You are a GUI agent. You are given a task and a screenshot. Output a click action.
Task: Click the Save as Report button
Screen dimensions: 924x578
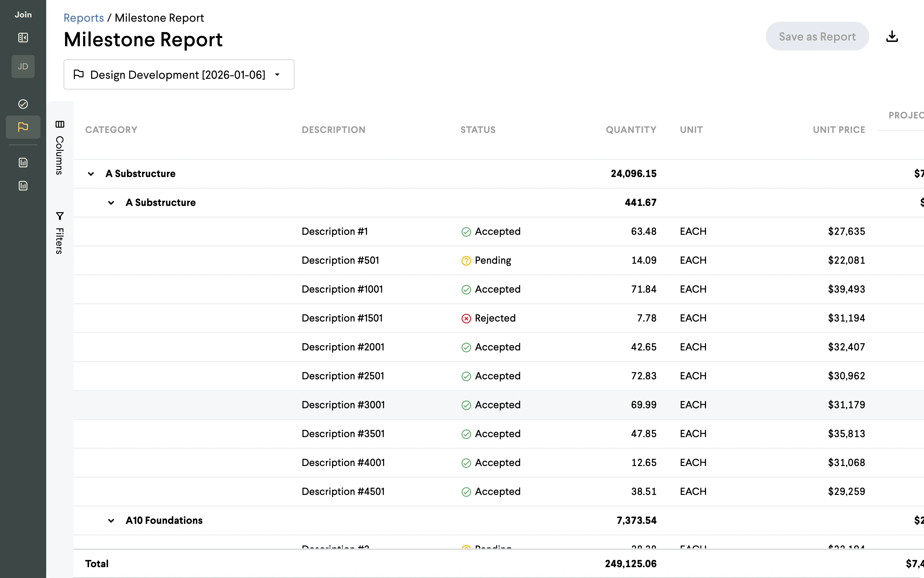click(x=817, y=36)
